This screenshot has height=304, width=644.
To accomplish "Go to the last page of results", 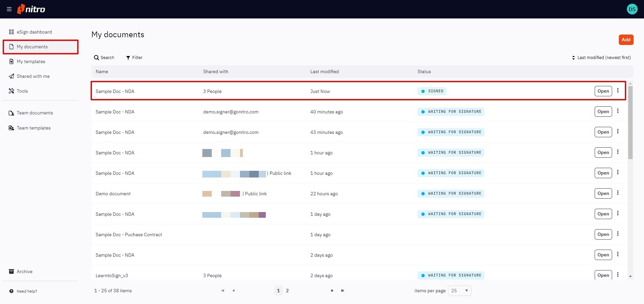I will coord(343,291).
